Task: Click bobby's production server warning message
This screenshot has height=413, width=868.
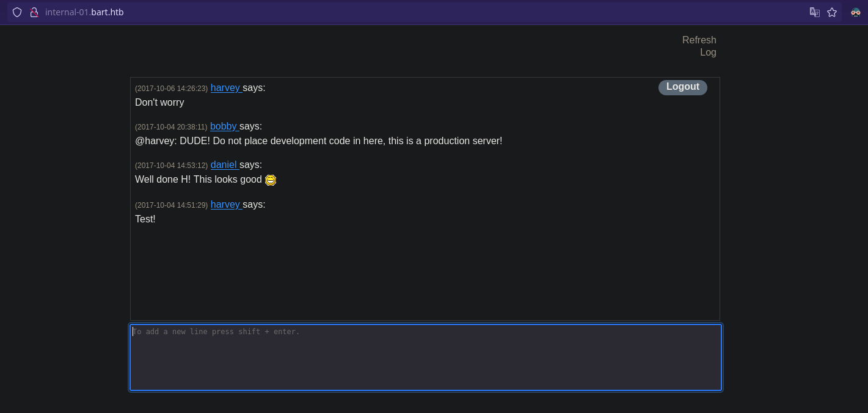Action: 318,141
